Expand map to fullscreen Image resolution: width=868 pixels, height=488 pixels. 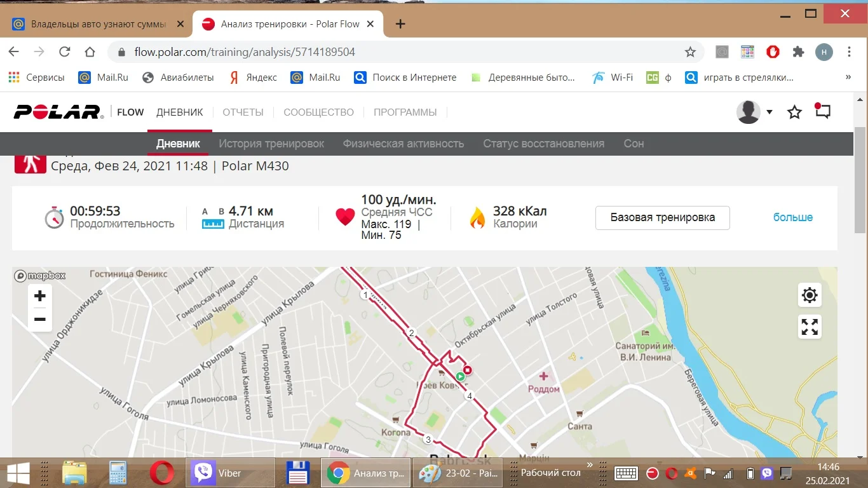coord(810,327)
